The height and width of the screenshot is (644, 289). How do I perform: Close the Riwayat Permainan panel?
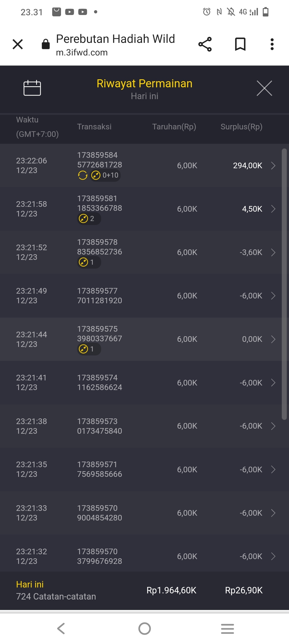pyautogui.click(x=264, y=88)
